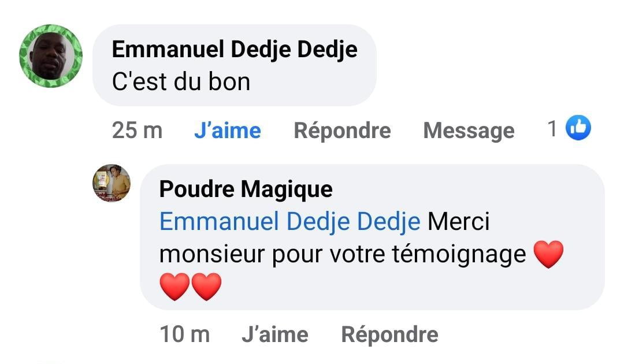Click the blue thumbs-up reaction icon
624x364 pixels.
(578, 128)
